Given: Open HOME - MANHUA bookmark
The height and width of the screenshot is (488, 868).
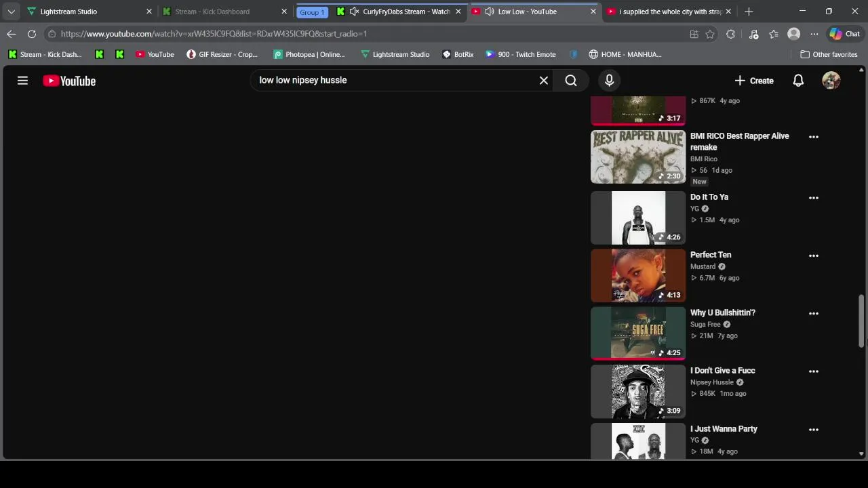Looking at the screenshot, I should point(625,54).
